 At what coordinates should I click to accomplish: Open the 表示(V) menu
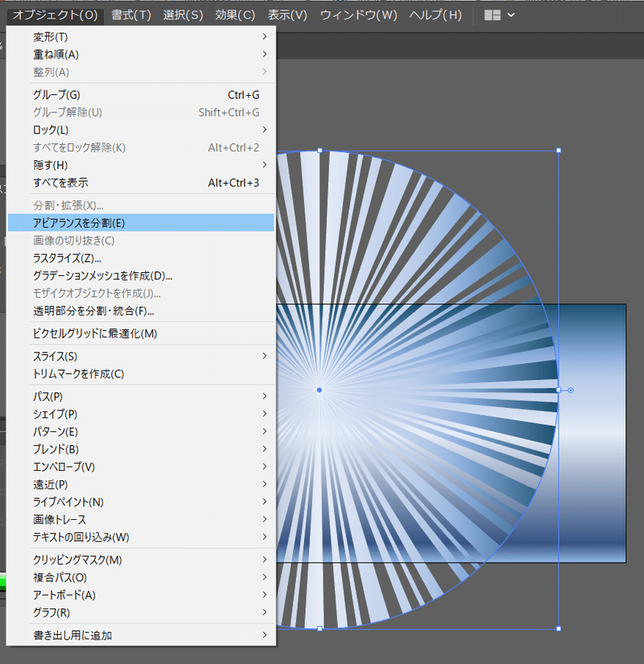(287, 15)
